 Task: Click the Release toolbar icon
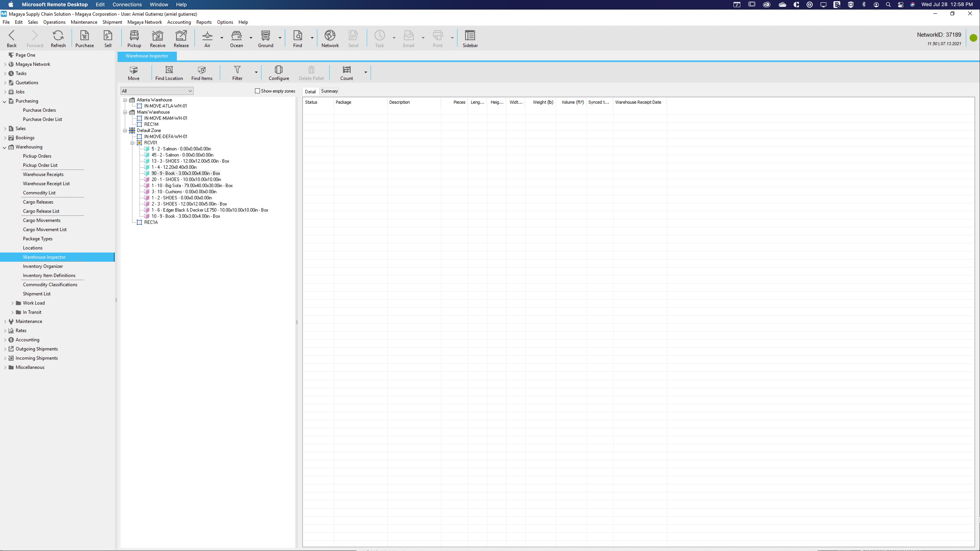tap(181, 39)
